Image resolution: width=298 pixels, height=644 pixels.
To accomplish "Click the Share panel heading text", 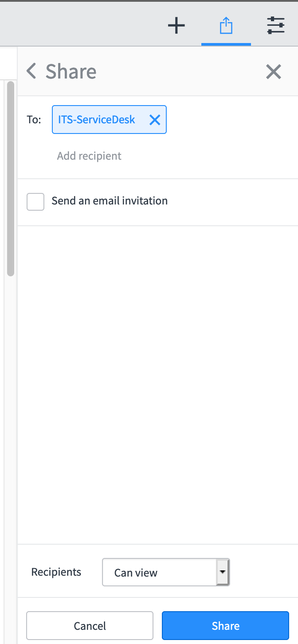I will click(x=71, y=71).
